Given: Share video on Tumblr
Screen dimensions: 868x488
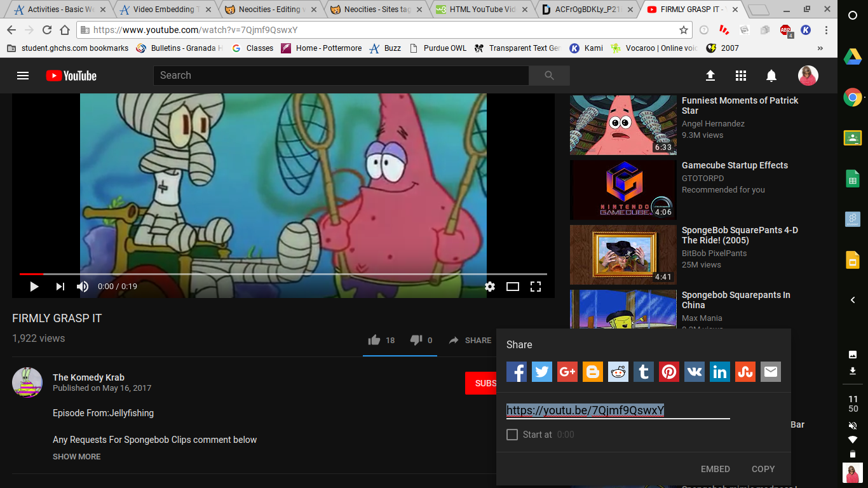Looking at the screenshot, I should click(x=644, y=372).
